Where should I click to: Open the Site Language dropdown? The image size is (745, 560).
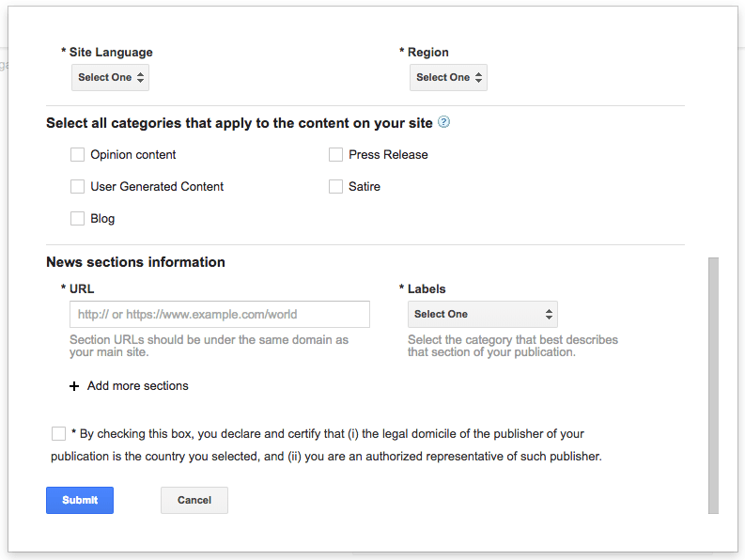[x=110, y=77]
